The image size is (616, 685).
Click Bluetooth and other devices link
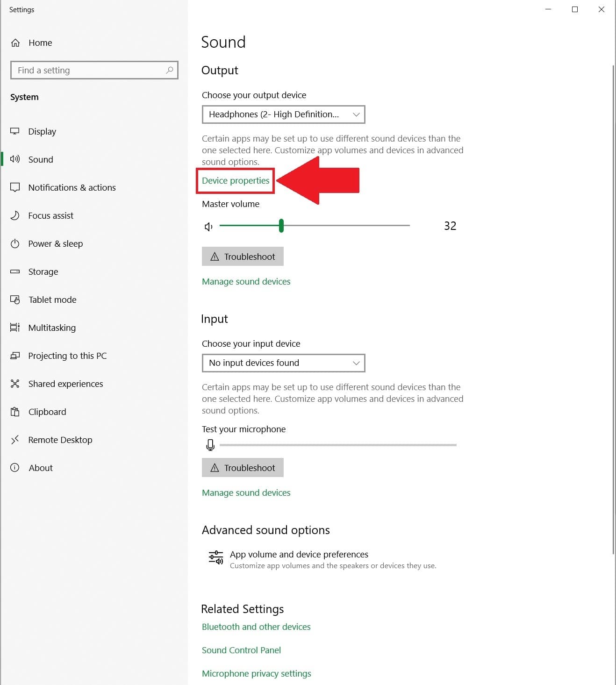(256, 627)
